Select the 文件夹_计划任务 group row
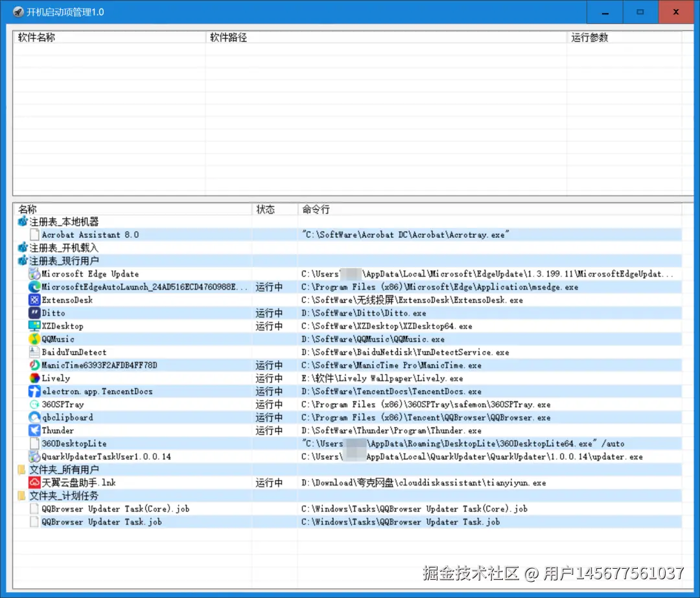Image resolution: width=700 pixels, height=598 pixels. click(x=347, y=496)
